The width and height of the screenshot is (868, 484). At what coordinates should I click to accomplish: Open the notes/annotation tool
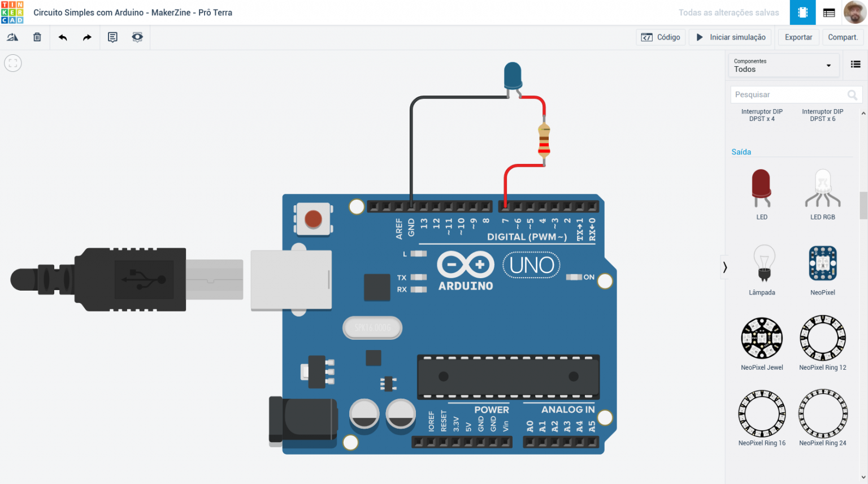112,37
